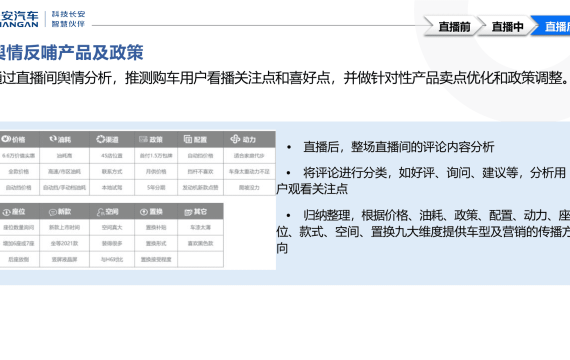Click the bullet starting 归纳整理，根据价格
The image size is (570, 360).
coord(423,232)
